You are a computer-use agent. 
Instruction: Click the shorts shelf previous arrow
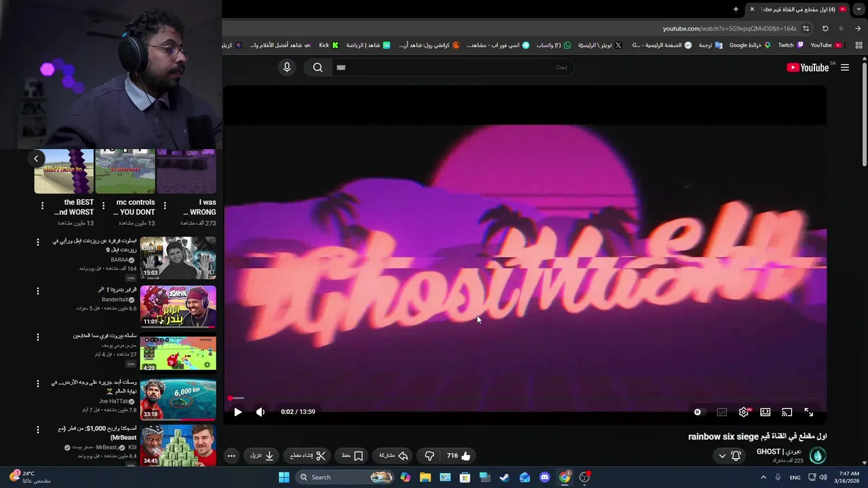click(x=36, y=159)
